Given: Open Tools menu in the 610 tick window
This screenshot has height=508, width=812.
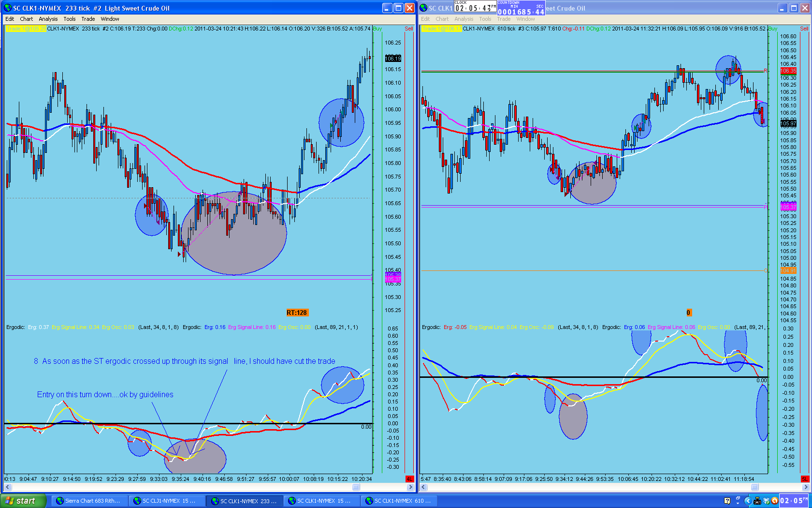Looking at the screenshot, I should pyautogui.click(x=485, y=19).
